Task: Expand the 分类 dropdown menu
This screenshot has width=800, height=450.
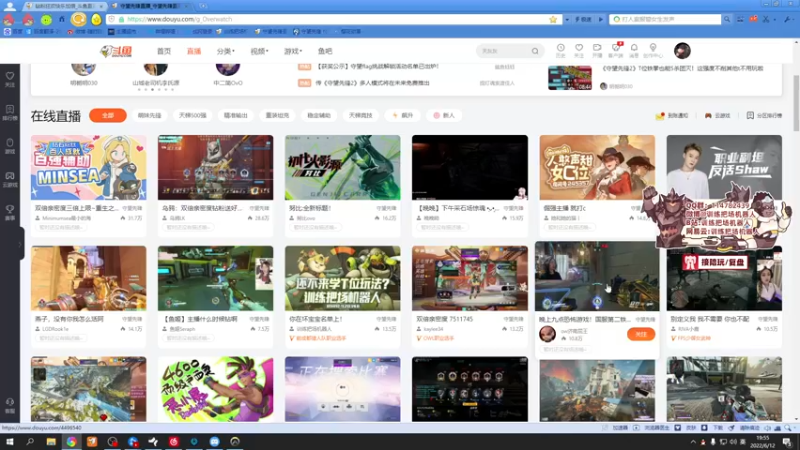Action: (226, 51)
